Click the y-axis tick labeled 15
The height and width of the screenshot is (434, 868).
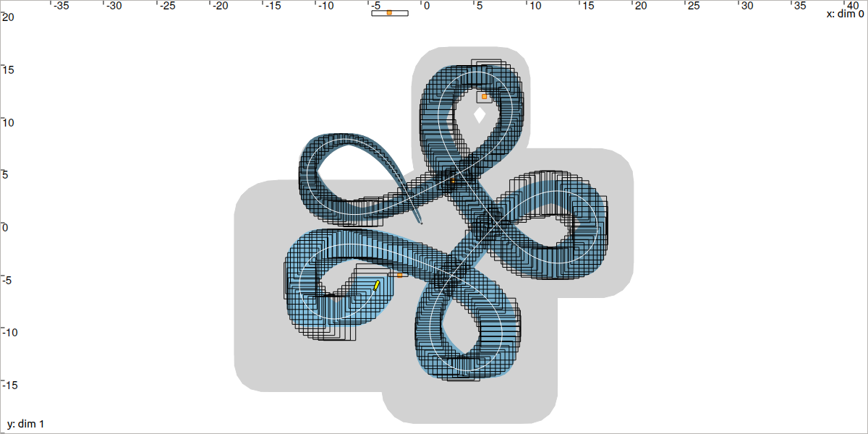9,70
